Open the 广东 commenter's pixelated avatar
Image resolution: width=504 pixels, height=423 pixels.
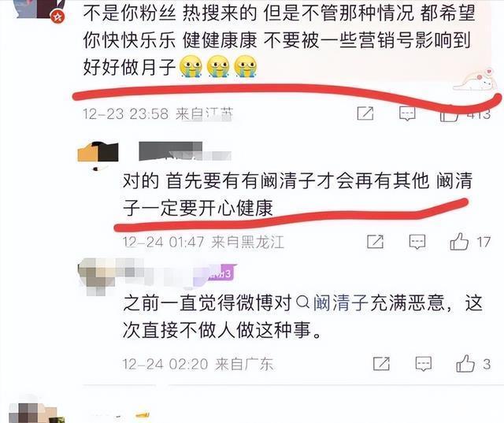(x=97, y=276)
